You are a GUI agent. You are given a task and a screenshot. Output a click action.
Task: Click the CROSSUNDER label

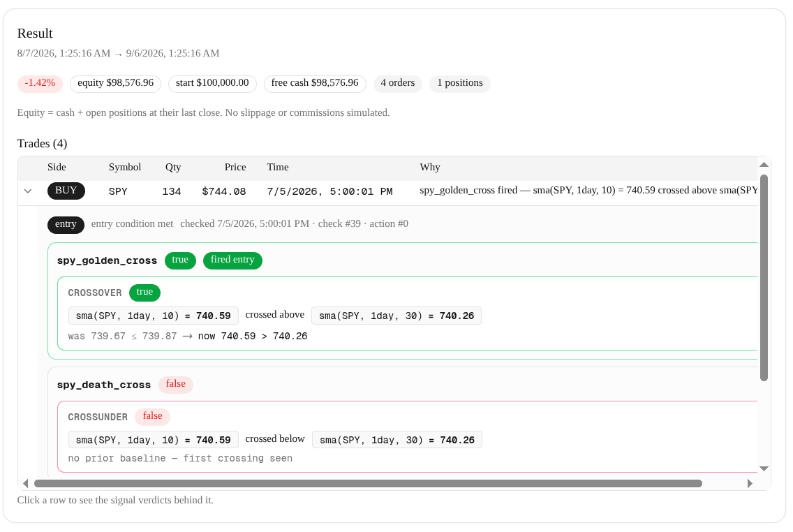point(98,418)
